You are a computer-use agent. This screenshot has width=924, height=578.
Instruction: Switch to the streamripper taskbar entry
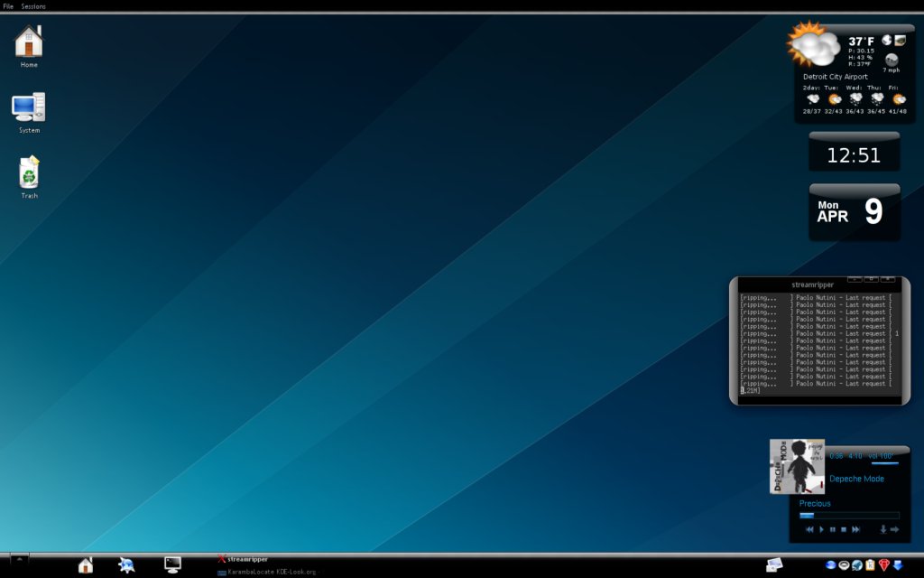click(x=243, y=559)
